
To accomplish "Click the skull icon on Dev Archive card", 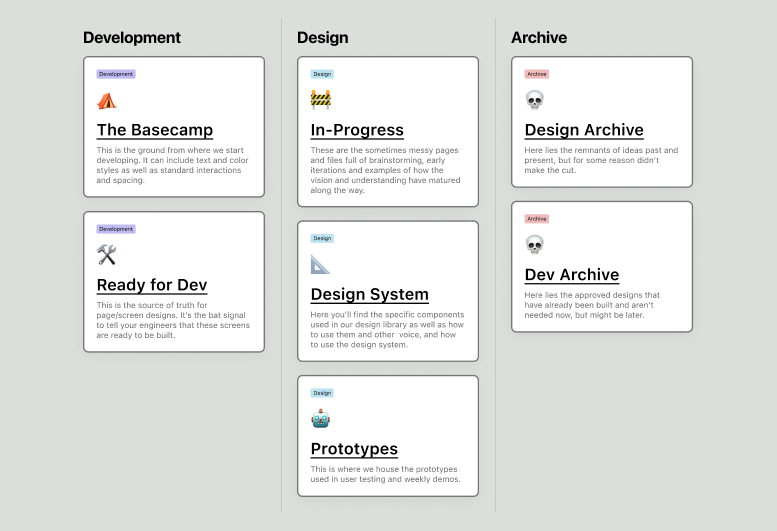I will pos(535,244).
